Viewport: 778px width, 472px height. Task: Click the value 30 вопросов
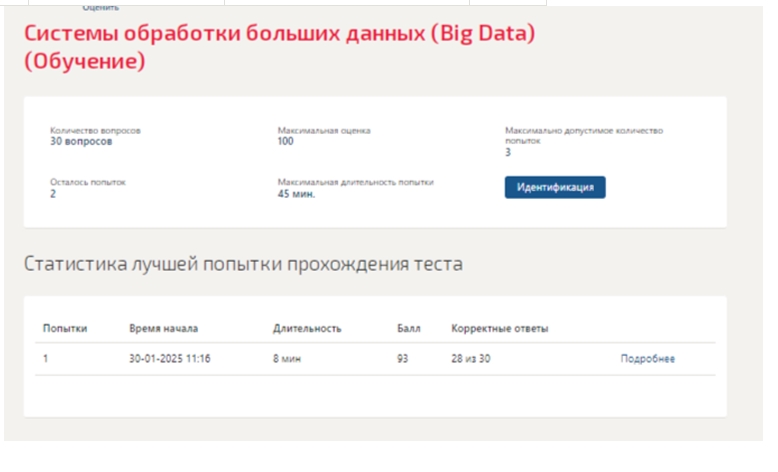[x=81, y=141]
